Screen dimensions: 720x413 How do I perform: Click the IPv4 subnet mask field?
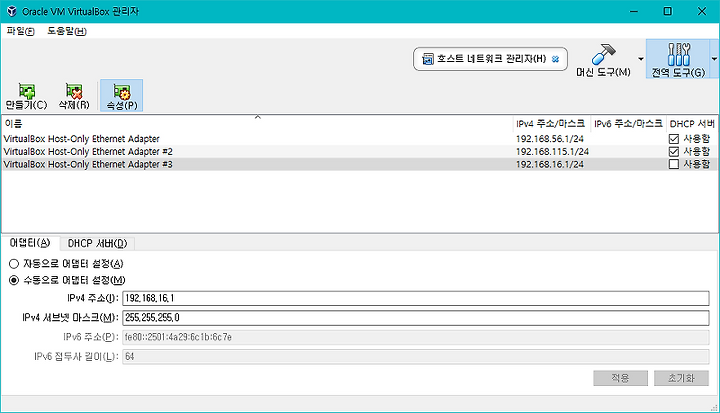coord(416,317)
